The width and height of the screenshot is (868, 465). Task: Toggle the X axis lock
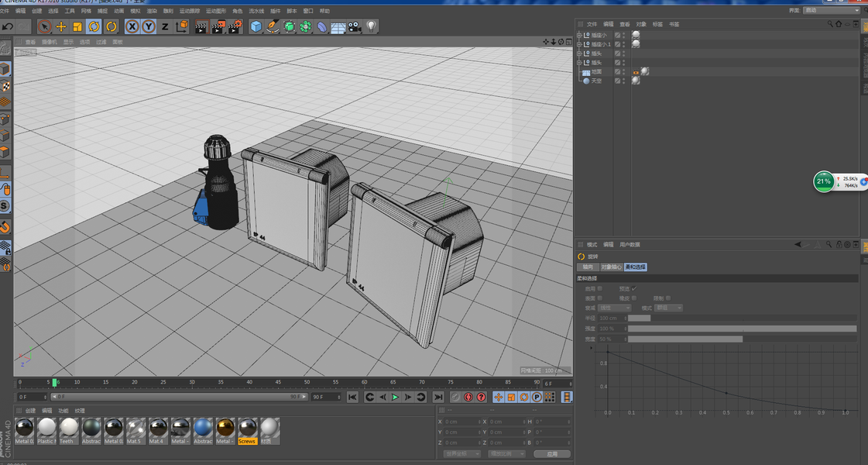[x=132, y=27]
